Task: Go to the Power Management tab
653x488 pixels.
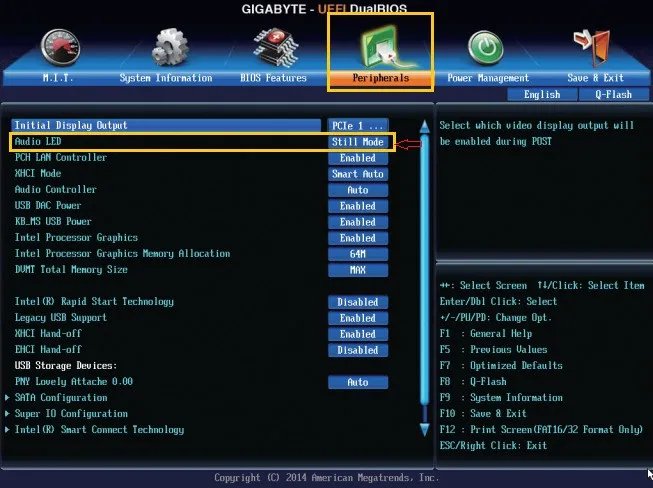Action: pos(488,78)
